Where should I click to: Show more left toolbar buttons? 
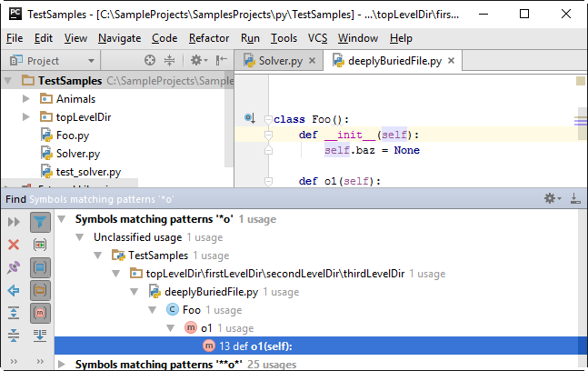[x=14, y=362]
